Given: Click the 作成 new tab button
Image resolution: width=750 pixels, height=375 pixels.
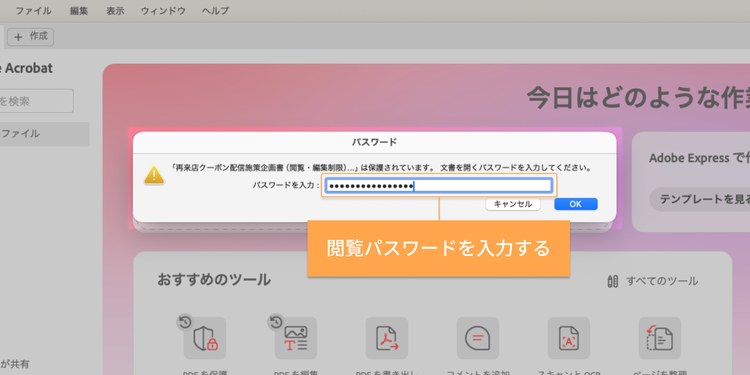Looking at the screenshot, I should (31, 37).
